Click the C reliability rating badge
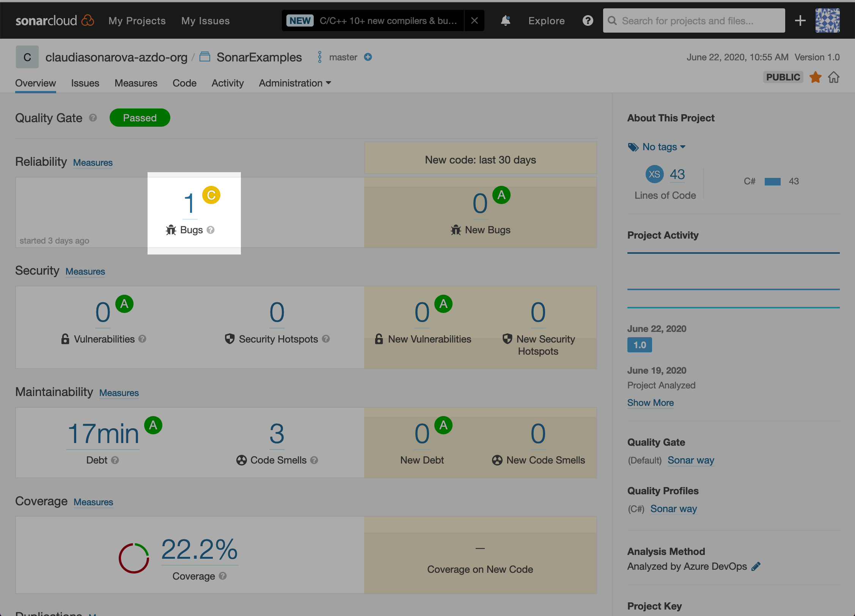 pos(211,195)
